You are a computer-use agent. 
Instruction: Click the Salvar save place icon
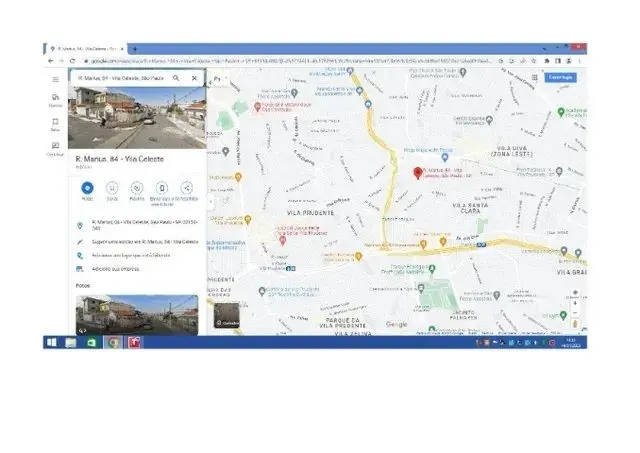112,188
